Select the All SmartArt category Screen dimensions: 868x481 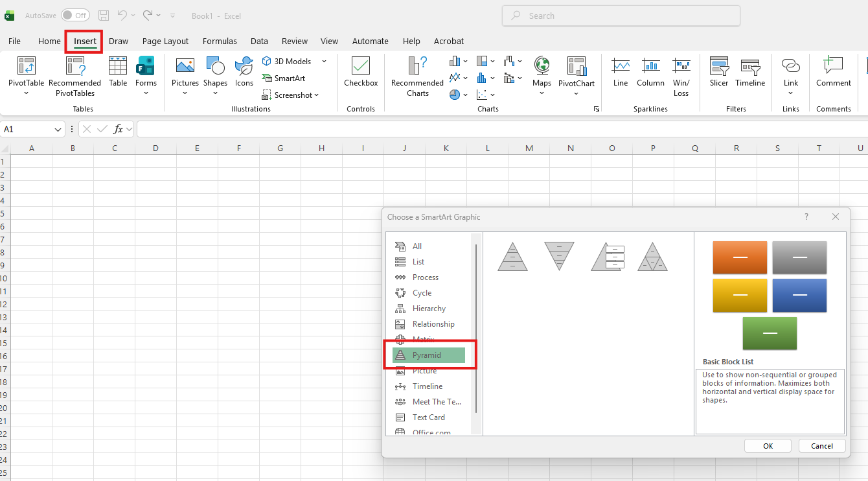[429, 246]
